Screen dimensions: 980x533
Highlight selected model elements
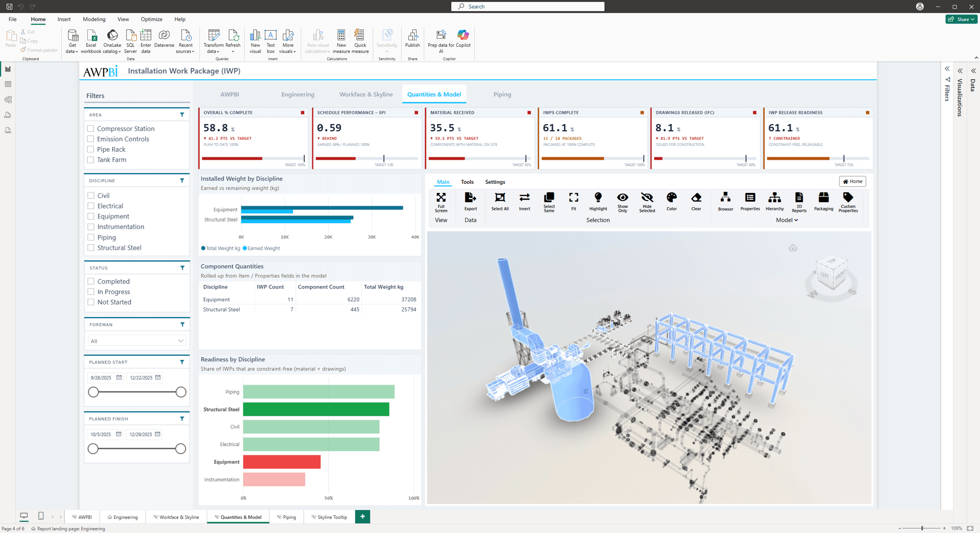[598, 202]
